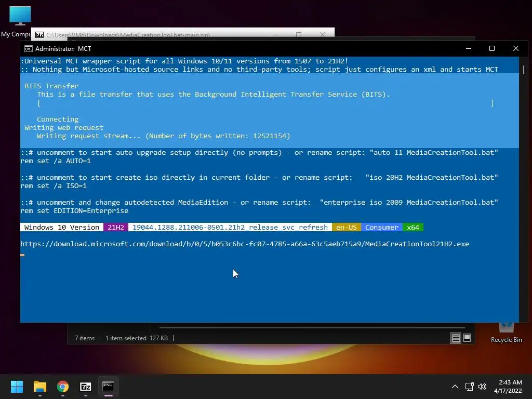The image size is (532, 399).
Task: Show hidden system tray icons
Action: pyautogui.click(x=455, y=387)
